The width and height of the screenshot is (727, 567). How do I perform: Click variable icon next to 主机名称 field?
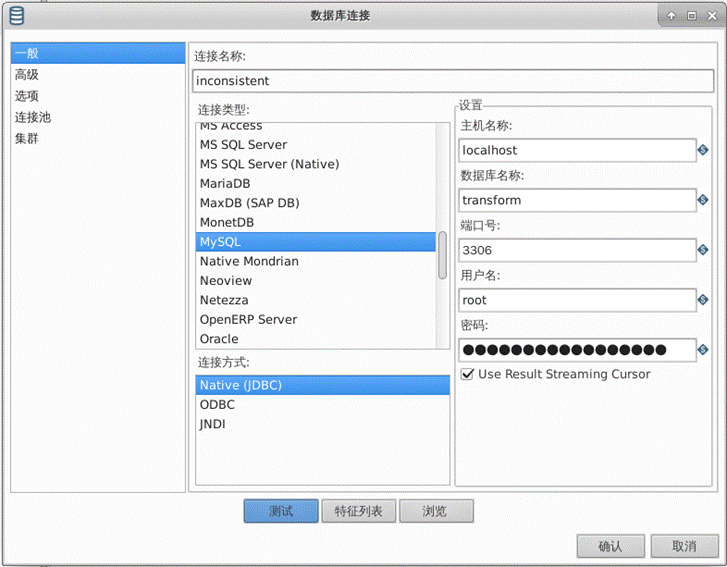703,150
